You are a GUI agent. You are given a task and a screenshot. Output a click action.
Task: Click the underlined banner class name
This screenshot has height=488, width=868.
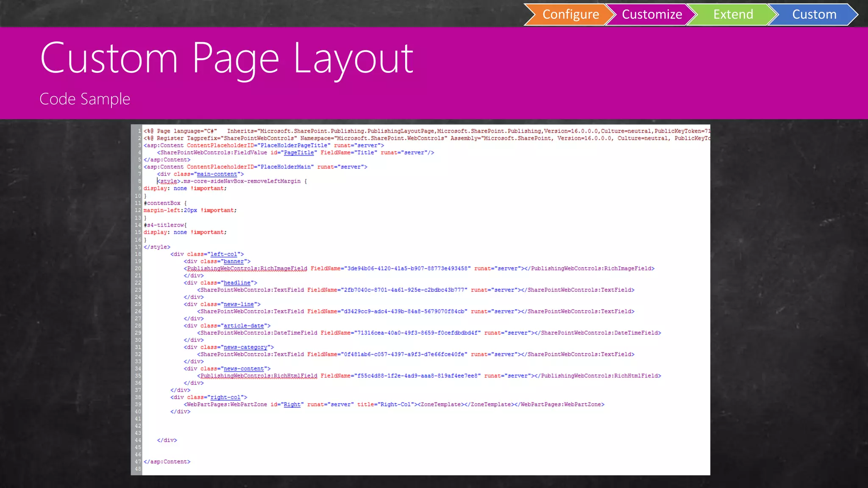point(234,261)
